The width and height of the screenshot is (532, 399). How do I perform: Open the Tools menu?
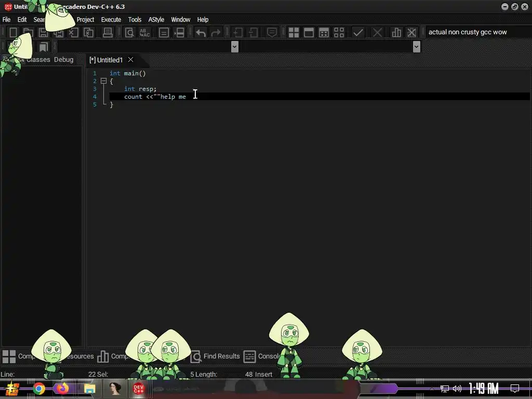pos(135,20)
